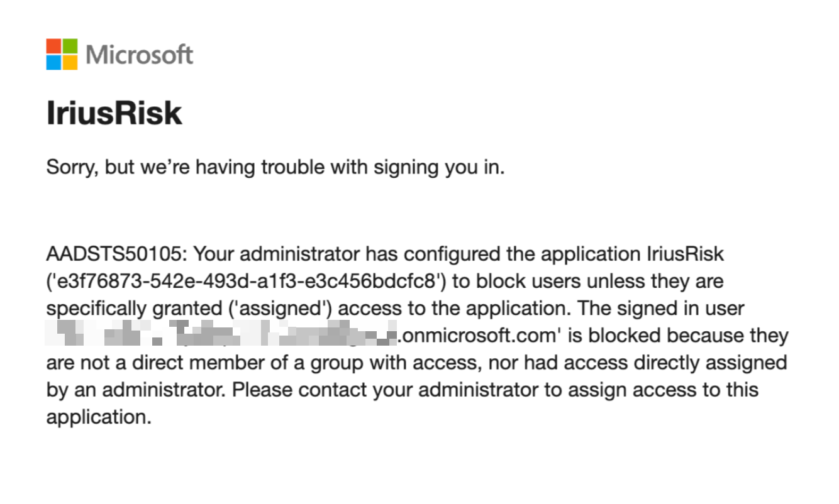Image resolution: width=839 pixels, height=504 pixels.
Task: Click the bold IriusRisk heading
Action: 114,114
